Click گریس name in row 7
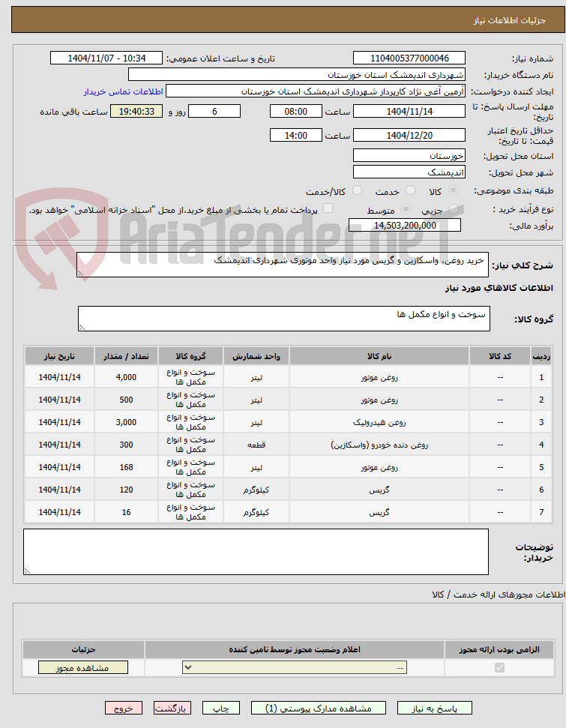Viewport: 566px width, 728px height. click(x=379, y=512)
